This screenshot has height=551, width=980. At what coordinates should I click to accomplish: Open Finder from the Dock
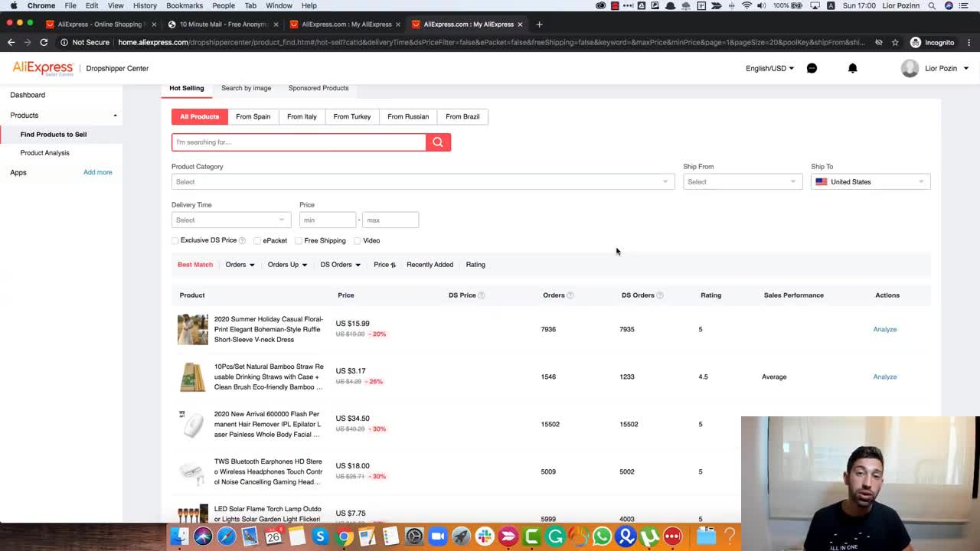click(179, 536)
